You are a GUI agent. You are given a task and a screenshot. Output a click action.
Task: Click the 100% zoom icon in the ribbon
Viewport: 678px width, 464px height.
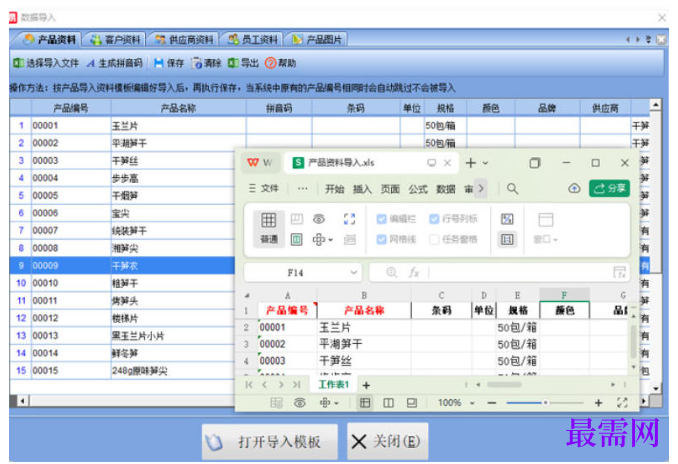(507, 239)
